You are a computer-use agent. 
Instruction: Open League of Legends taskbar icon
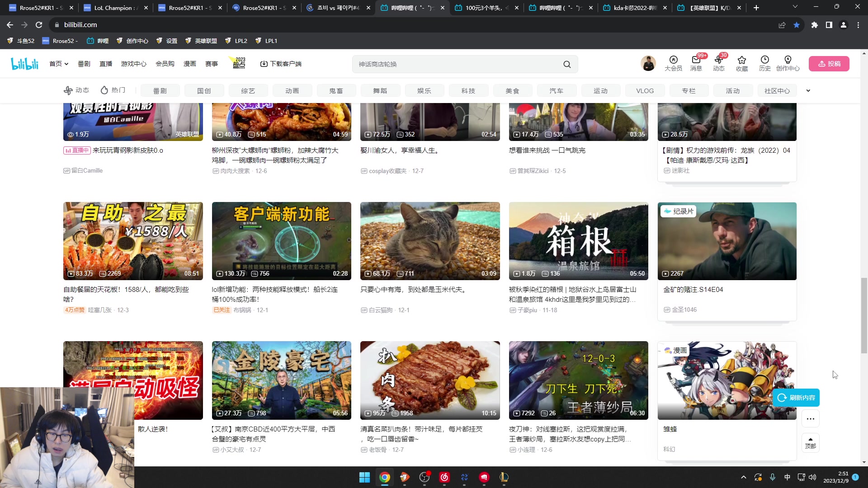click(504, 477)
